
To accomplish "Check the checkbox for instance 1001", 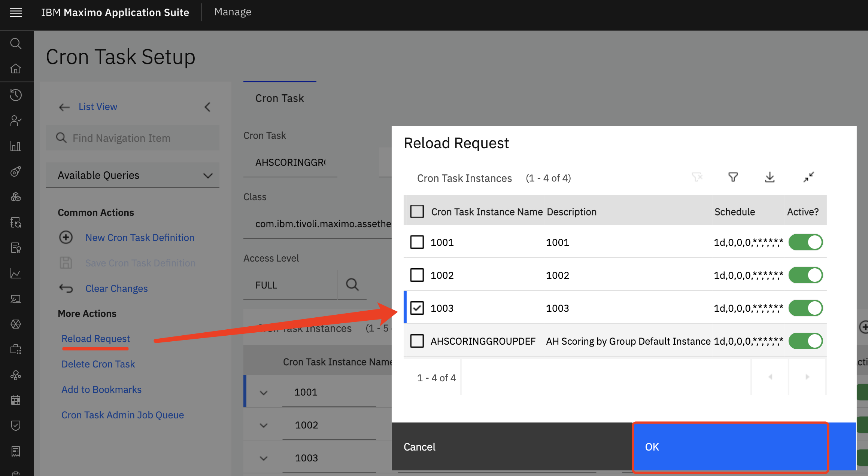I will [417, 242].
